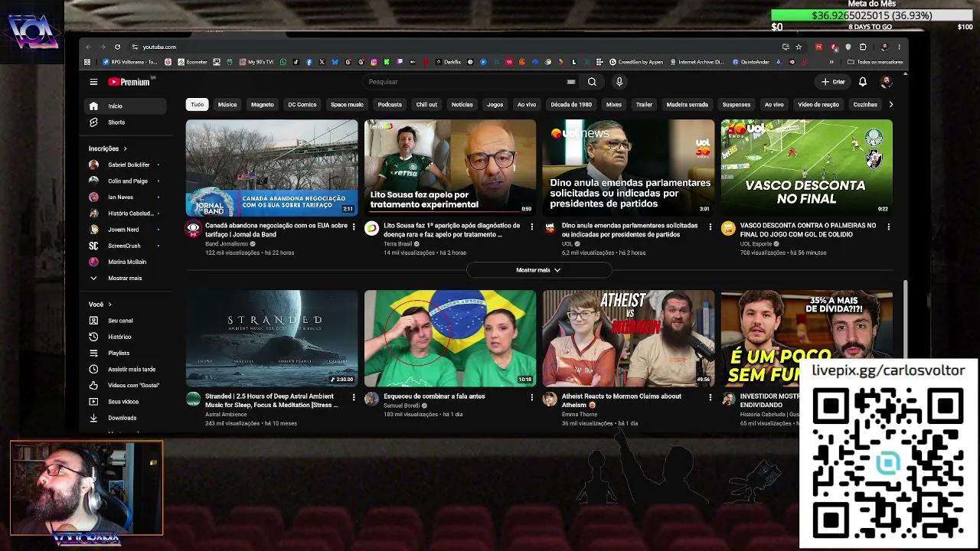The image size is (980, 551).
Task: Open Terra Brasil channel avatar
Action: tap(371, 228)
